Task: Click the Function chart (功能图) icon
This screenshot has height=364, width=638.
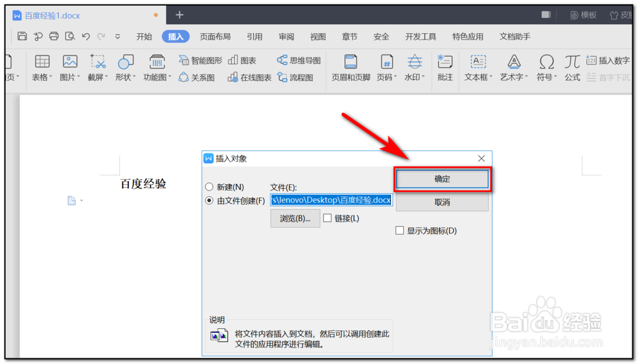Action: [x=157, y=62]
